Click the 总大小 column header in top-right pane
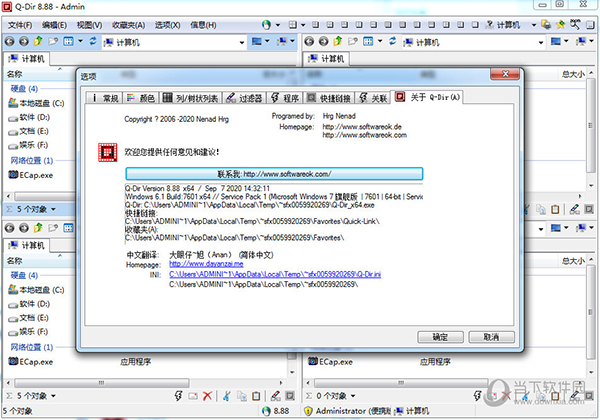 (x=573, y=74)
